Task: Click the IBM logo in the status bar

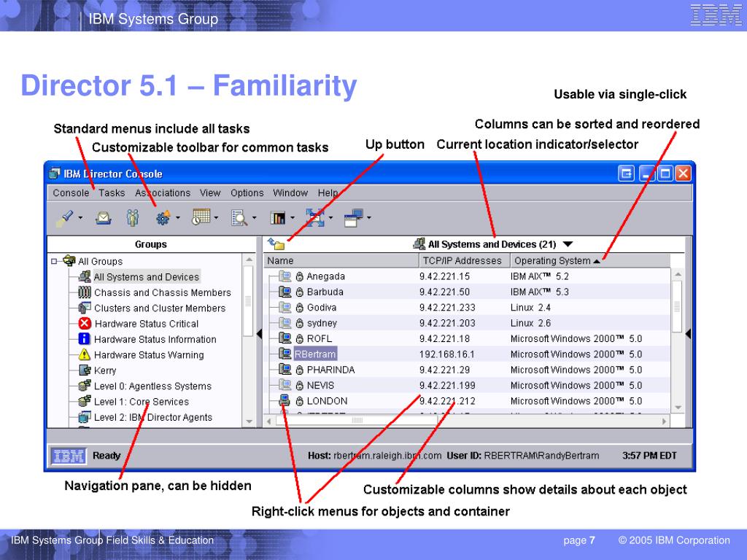Action: 69,456
